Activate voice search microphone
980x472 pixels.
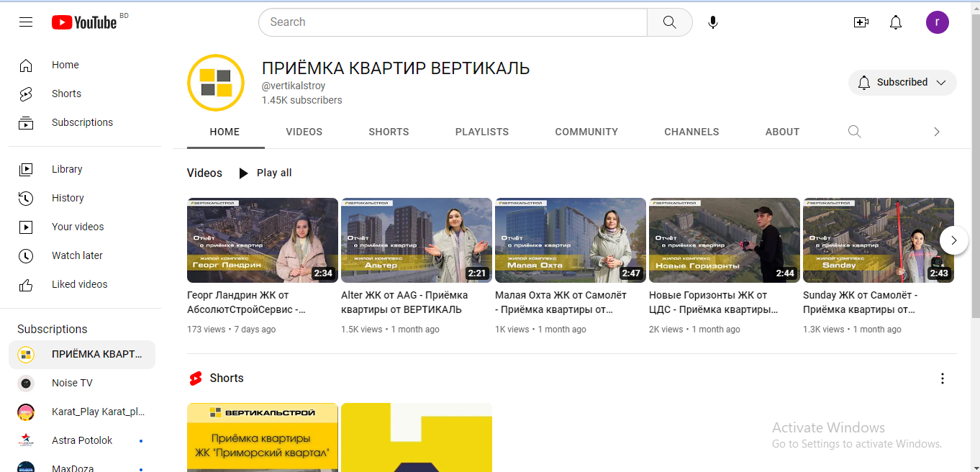(713, 22)
